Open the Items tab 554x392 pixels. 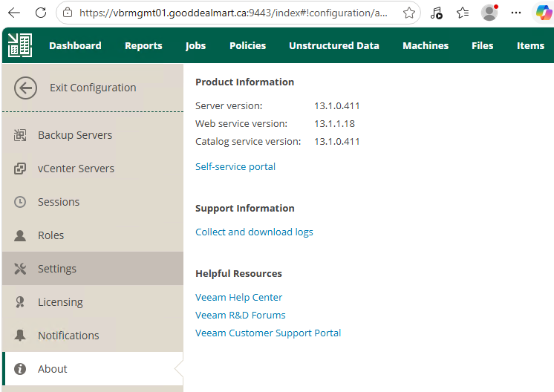[531, 45]
